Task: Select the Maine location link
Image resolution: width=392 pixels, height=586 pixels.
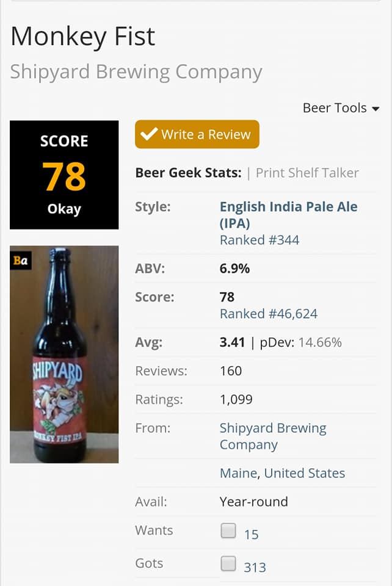Action: pos(239,473)
